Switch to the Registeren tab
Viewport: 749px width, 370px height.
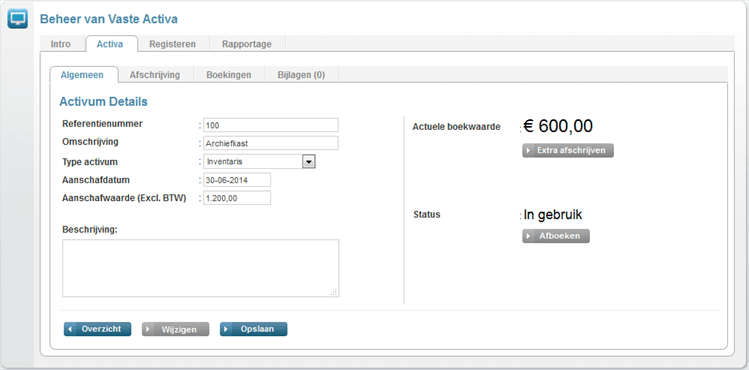tap(172, 44)
